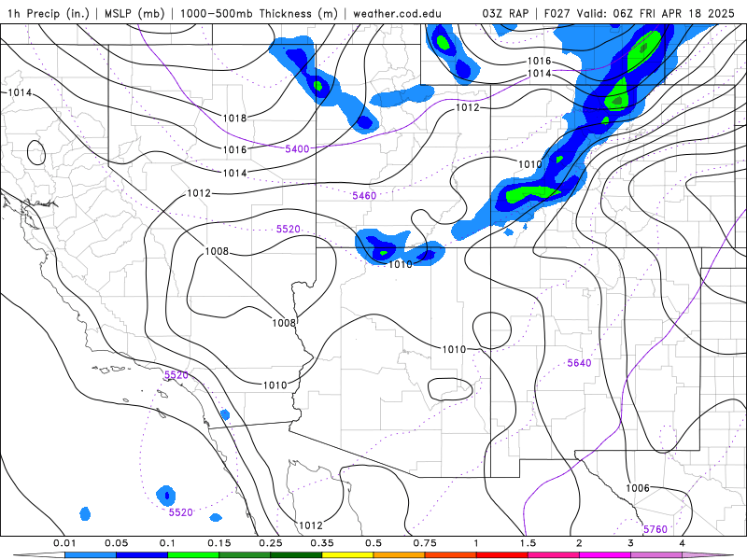Click the weather.cod.edu source text
The width and height of the screenshot is (747, 560).
397,13
